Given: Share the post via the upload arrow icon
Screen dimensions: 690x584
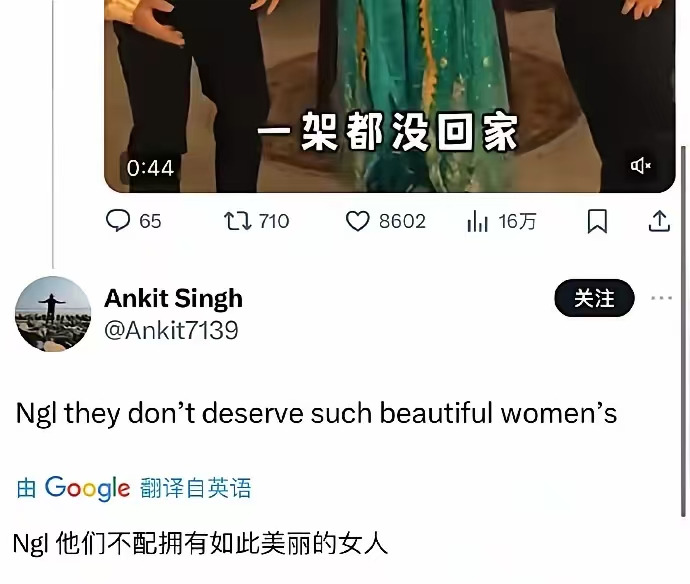Looking at the screenshot, I should pyautogui.click(x=659, y=220).
